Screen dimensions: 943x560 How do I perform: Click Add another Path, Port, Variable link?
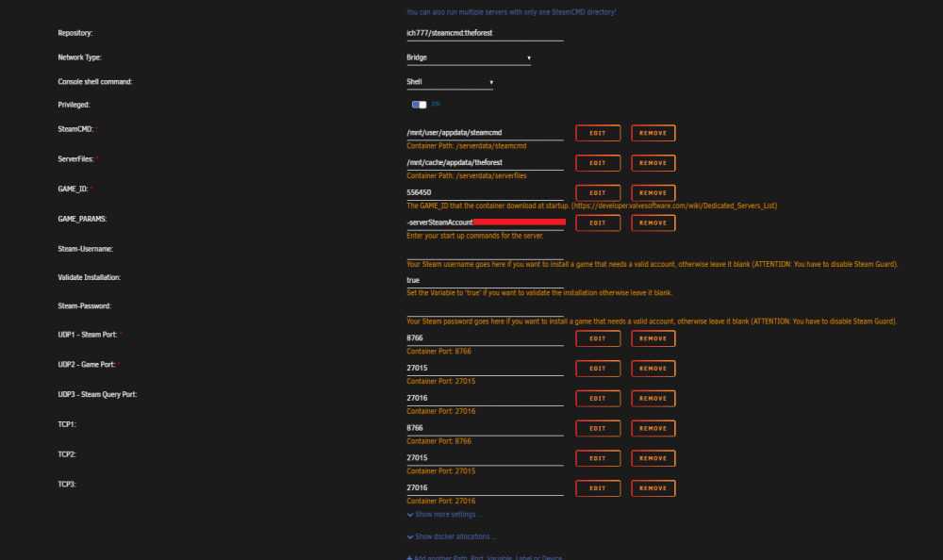(x=484, y=557)
